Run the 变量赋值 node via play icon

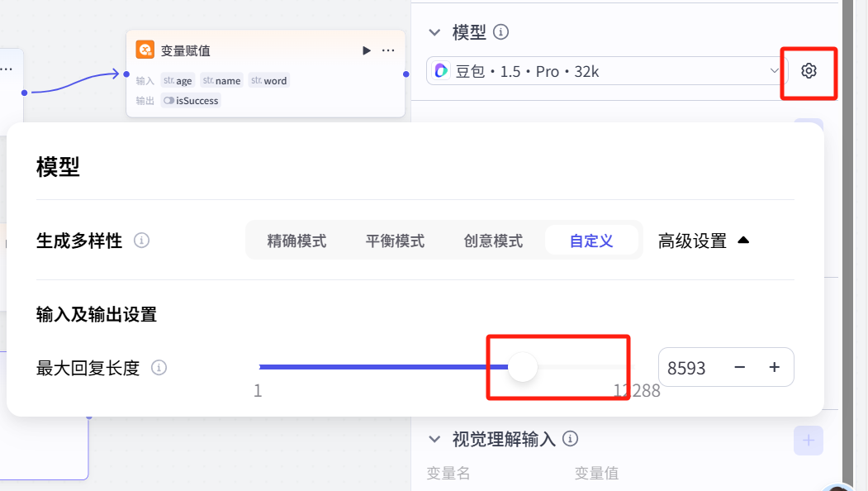366,50
